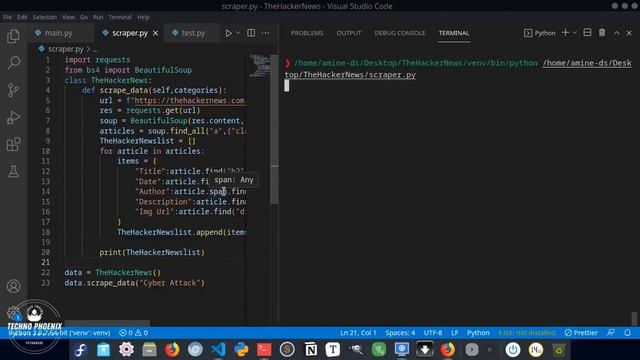Open the Python icon in the dock
Image resolution: width=640 pixels, height=360 pixels.
point(241,350)
